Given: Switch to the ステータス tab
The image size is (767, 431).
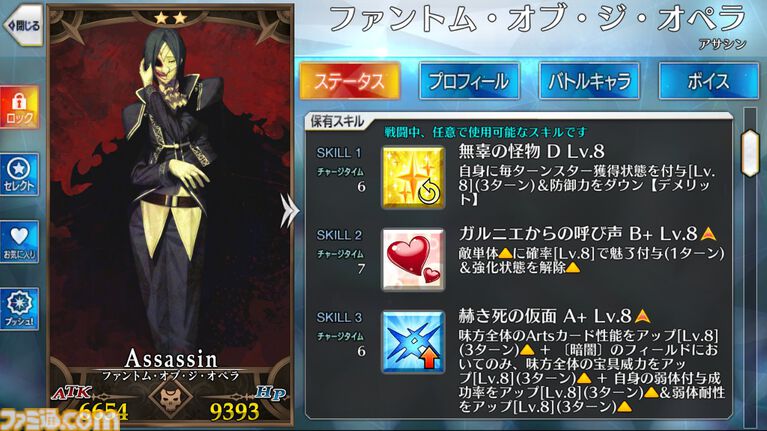Looking at the screenshot, I should click(x=350, y=81).
